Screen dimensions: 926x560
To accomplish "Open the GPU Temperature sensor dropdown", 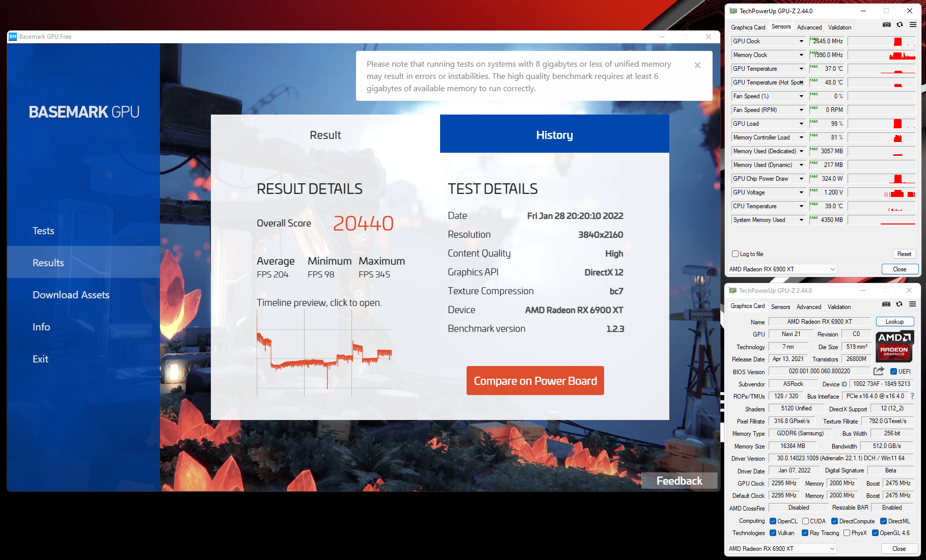I will tap(801, 69).
